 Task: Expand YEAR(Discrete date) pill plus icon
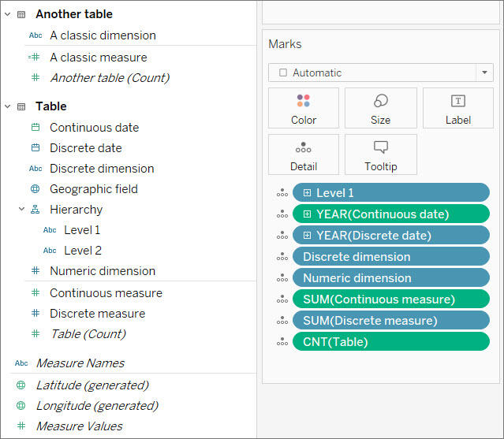click(307, 236)
